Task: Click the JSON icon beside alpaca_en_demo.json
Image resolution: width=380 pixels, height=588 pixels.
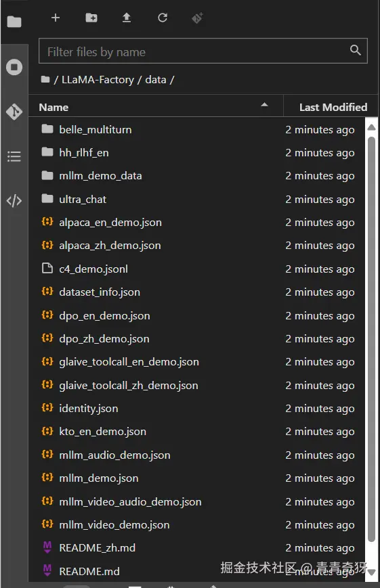Action: [x=47, y=222]
